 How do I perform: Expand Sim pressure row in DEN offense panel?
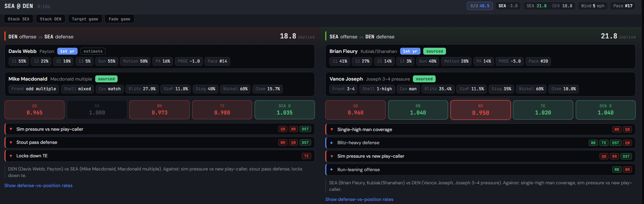160,129
